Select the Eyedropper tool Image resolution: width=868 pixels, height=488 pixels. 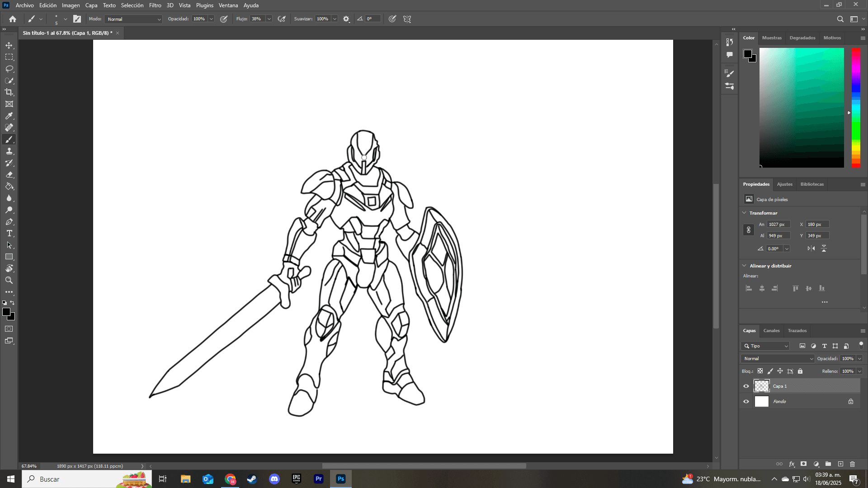tap(9, 116)
